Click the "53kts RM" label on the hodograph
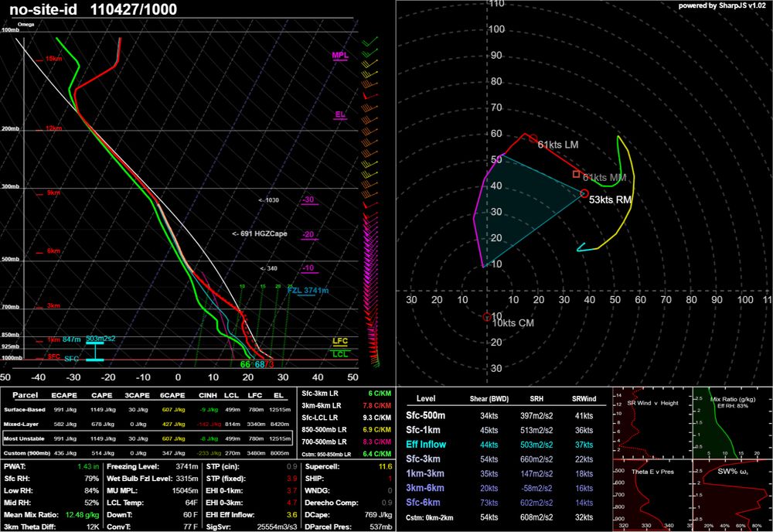The height and width of the screenshot is (532, 773). (611, 199)
